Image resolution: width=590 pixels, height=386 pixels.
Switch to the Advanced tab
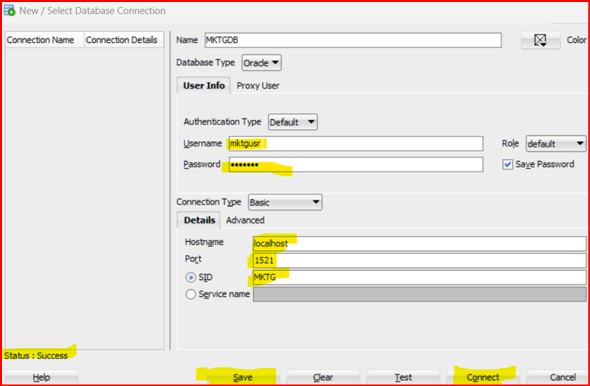245,220
